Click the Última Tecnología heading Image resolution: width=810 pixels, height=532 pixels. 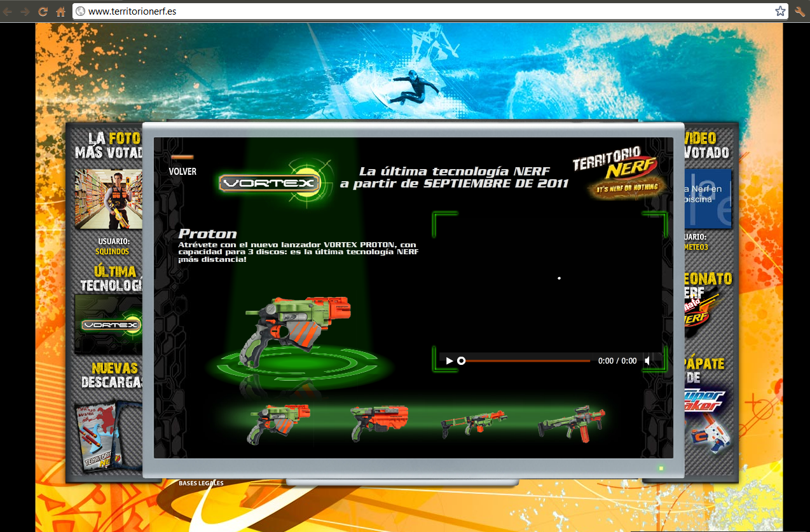[112, 278]
